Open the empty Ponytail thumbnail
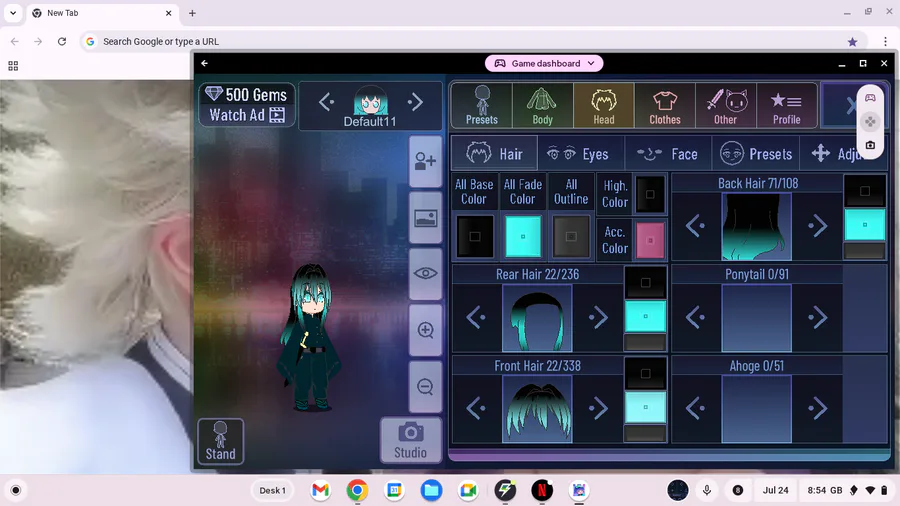Image resolution: width=900 pixels, height=506 pixels. (757, 318)
